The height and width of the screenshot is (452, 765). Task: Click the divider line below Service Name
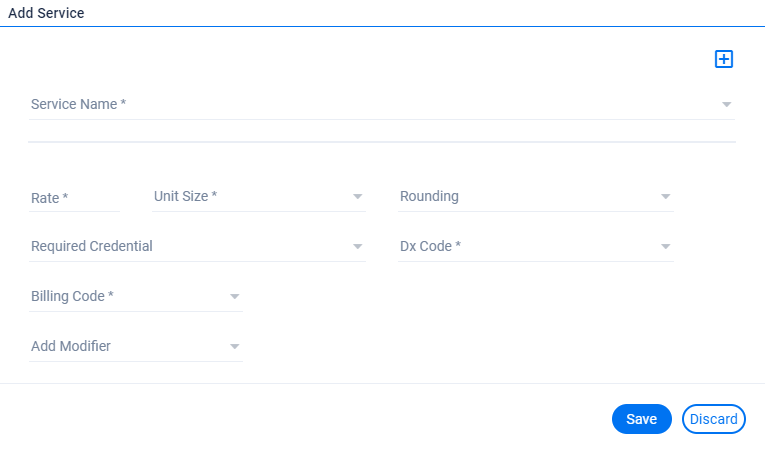point(382,142)
